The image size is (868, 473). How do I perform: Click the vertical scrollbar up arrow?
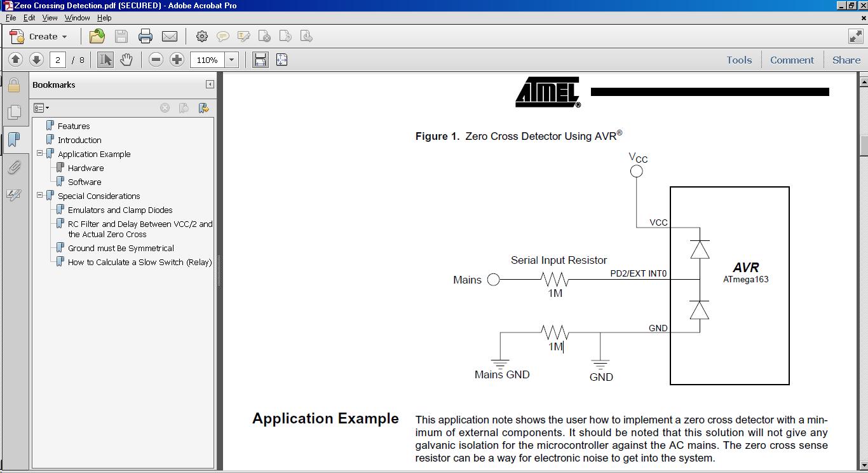pyautogui.click(x=863, y=81)
